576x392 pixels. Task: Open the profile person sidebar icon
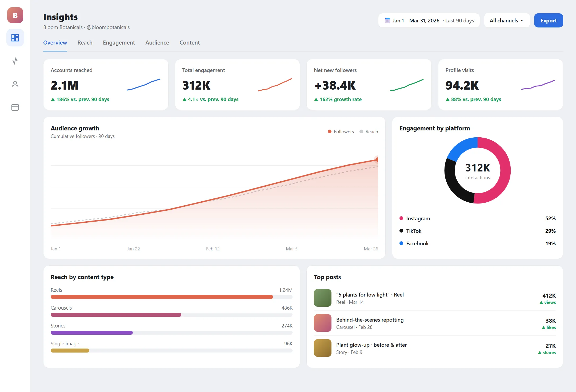(x=15, y=84)
